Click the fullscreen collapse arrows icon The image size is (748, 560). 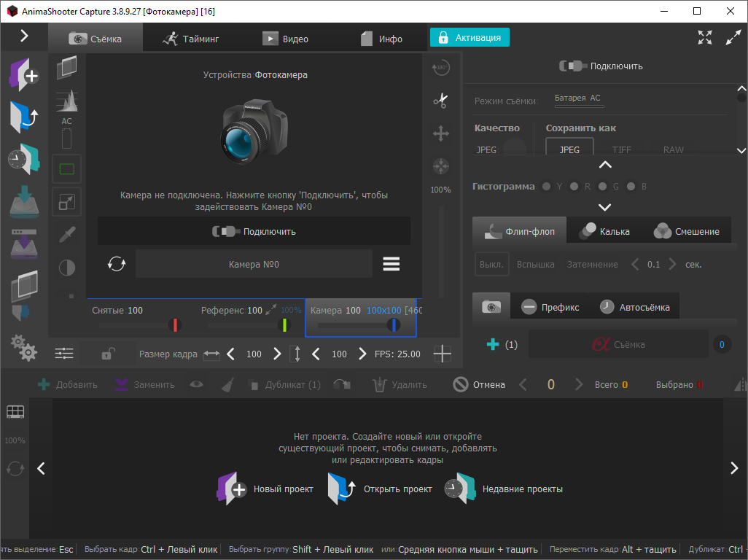pyautogui.click(x=704, y=37)
